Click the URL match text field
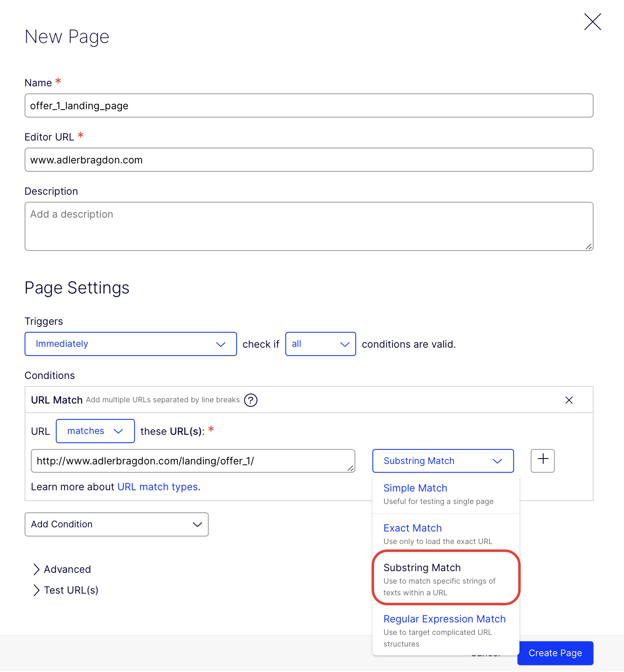The image size is (624, 672). (193, 461)
